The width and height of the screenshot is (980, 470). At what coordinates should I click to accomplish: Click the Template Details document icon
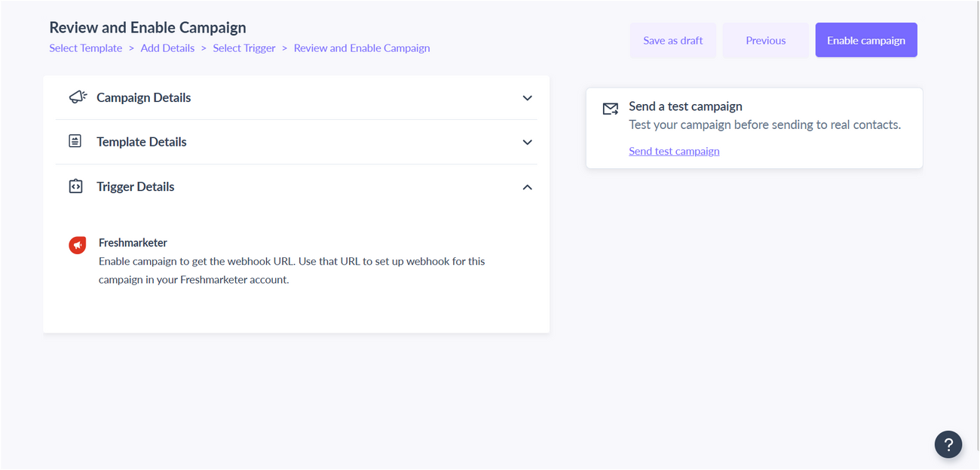click(75, 141)
